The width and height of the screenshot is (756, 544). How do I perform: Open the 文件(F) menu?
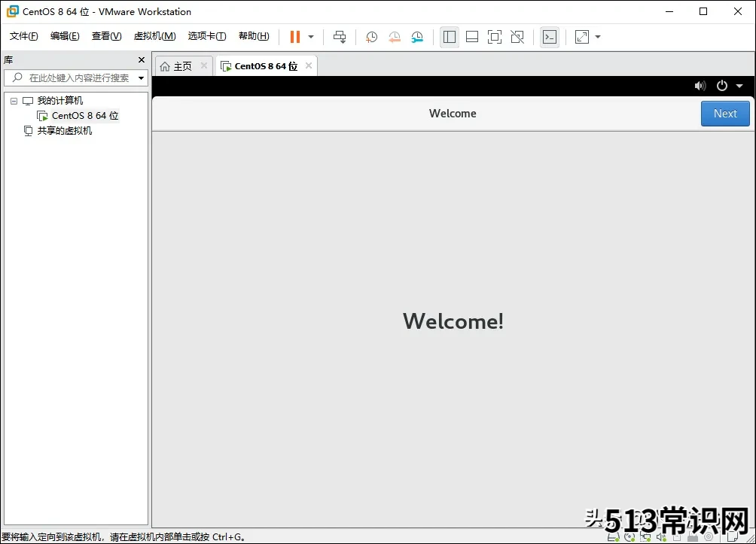[x=23, y=36]
